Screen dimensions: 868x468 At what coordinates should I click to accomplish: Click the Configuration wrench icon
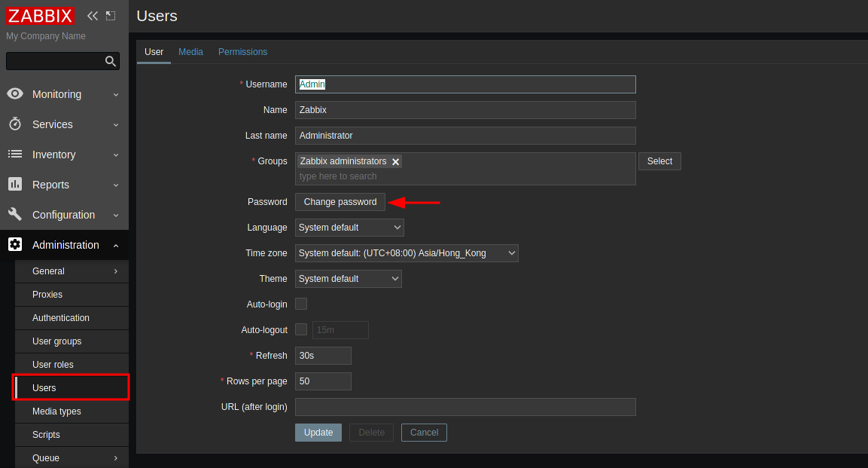tap(15, 214)
